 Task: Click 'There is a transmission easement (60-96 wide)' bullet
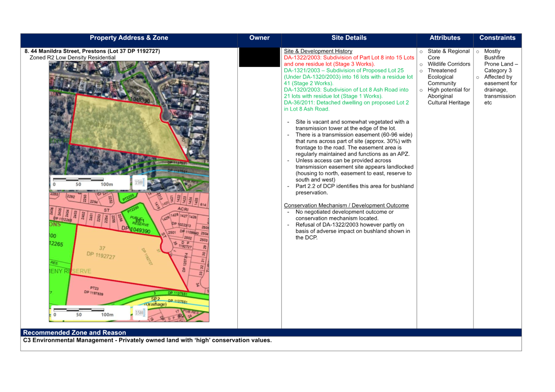(354, 144)
